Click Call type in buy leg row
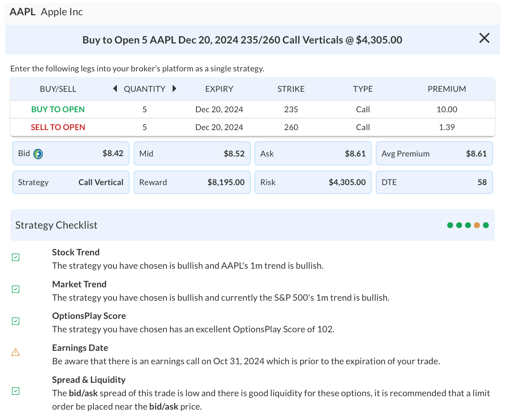 point(363,109)
